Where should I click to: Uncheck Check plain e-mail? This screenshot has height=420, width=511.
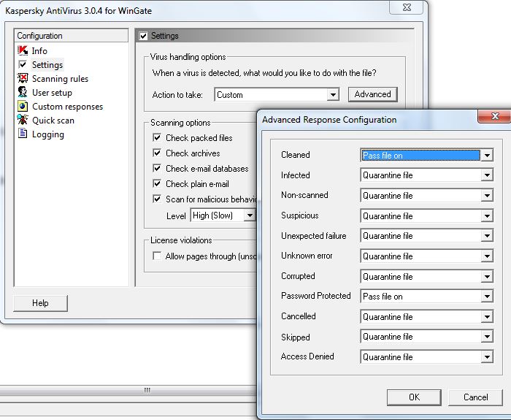157,183
